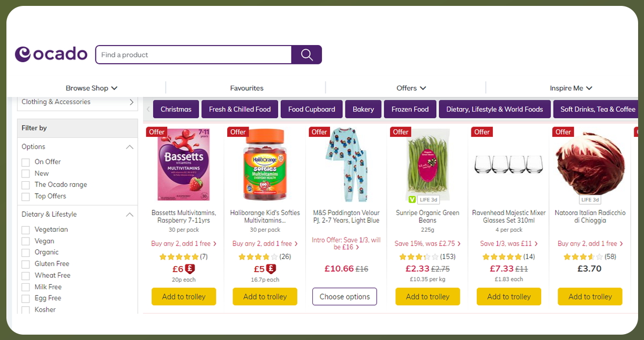
Task: Click the red Offer tag on Radicchio
Action: (563, 132)
